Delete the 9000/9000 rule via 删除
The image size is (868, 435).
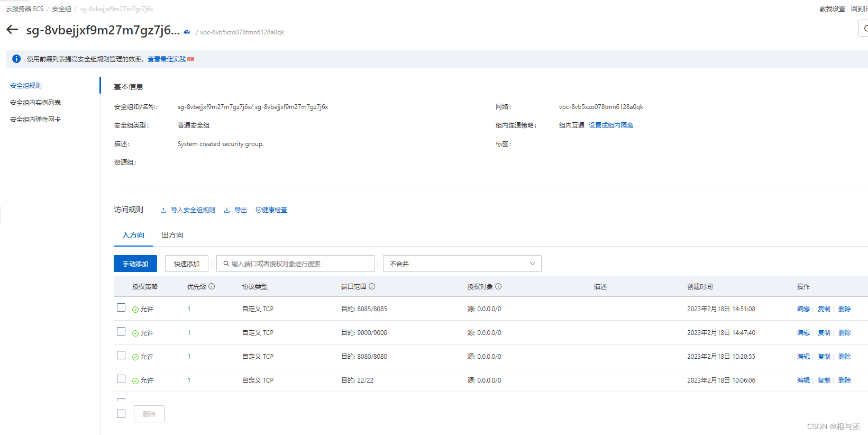[x=845, y=333]
